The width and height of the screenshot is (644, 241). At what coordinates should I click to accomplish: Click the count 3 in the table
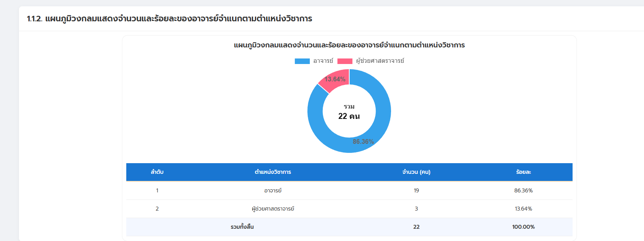[416, 209]
